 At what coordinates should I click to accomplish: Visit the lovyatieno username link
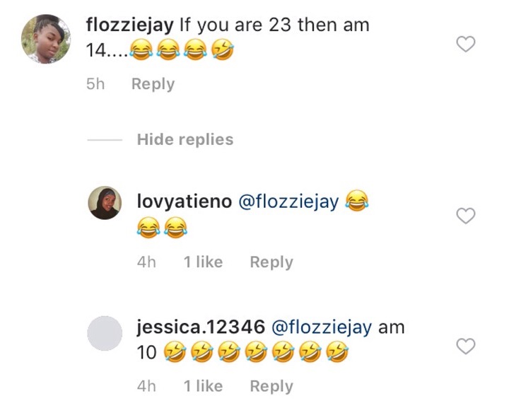[183, 202]
